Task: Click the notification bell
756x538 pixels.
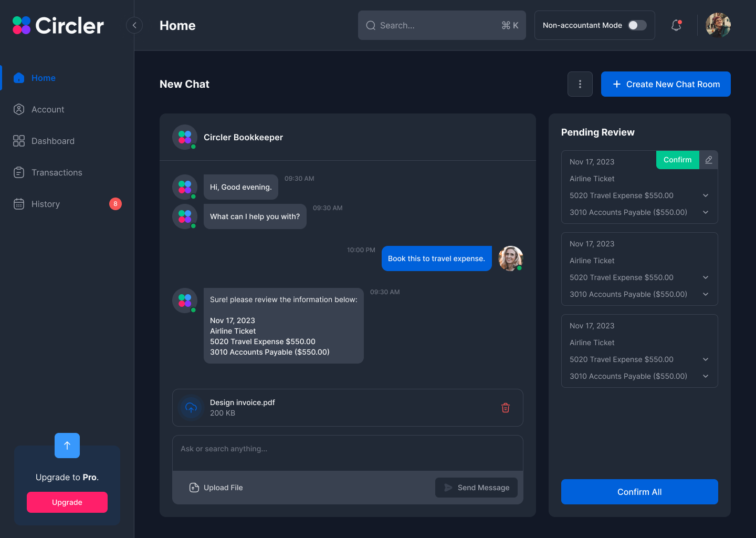Action: pyautogui.click(x=676, y=25)
